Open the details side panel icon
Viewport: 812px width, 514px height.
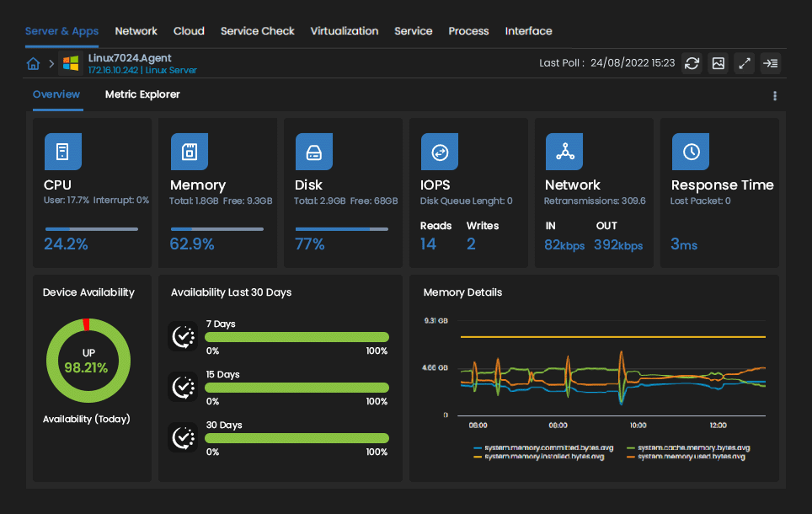click(771, 63)
